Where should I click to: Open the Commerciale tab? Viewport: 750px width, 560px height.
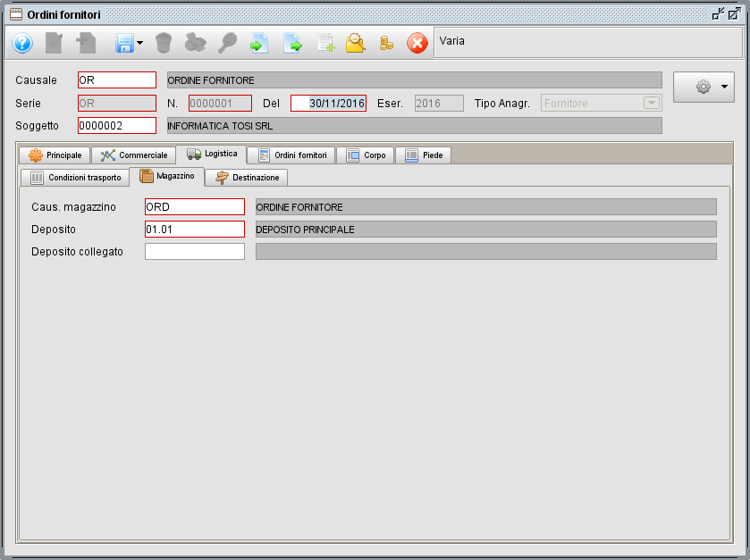(134, 155)
